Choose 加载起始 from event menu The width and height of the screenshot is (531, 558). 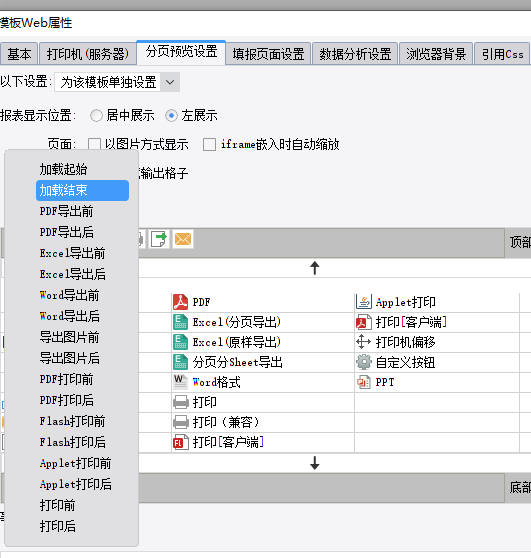point(82,169)
